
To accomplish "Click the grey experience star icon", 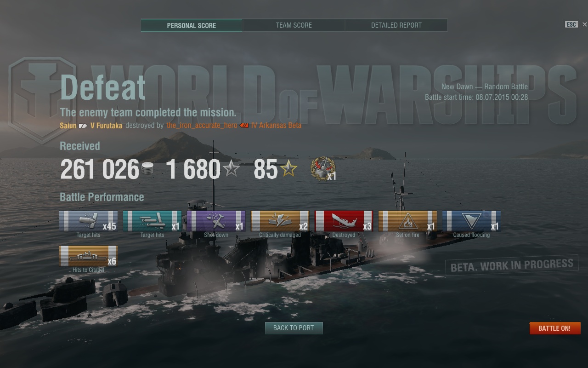I will (231, 169).
